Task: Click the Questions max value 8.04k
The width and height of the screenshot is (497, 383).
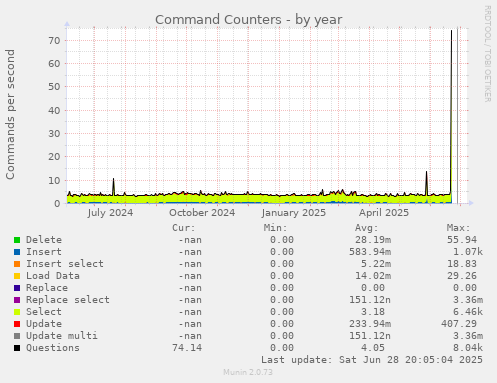Action: (468, 348)
